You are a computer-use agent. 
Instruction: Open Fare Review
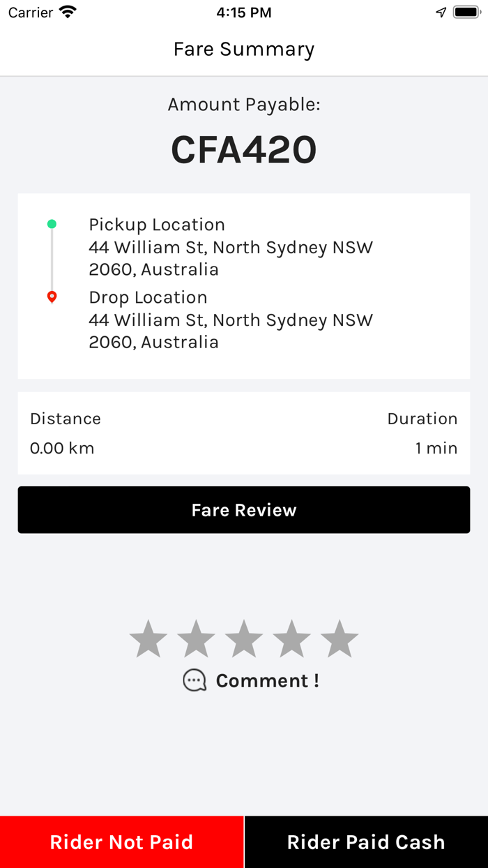pos(244,509)
